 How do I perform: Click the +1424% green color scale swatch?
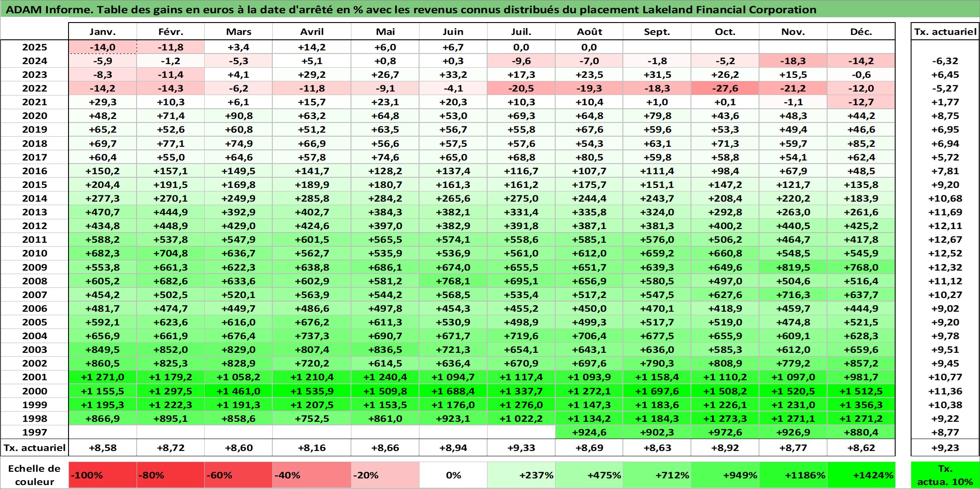coord(861,475)
